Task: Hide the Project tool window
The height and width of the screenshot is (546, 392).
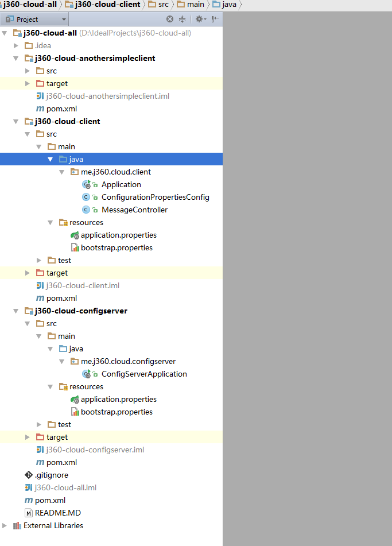Action: coord(215,19)
